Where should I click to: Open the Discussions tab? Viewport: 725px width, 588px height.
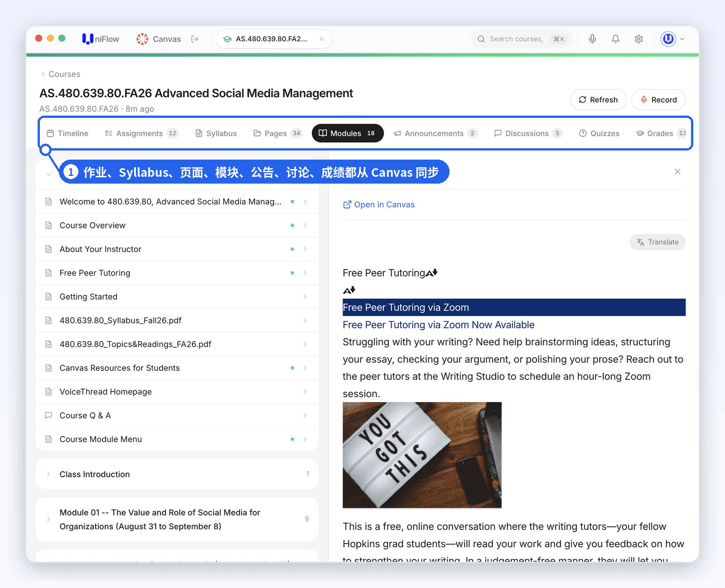tap(528, 133)
